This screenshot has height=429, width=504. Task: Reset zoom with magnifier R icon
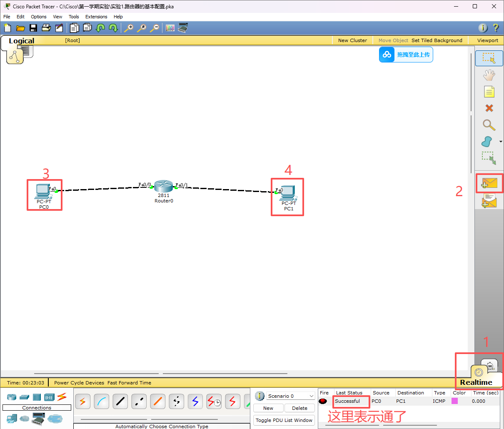pos(142,28)
